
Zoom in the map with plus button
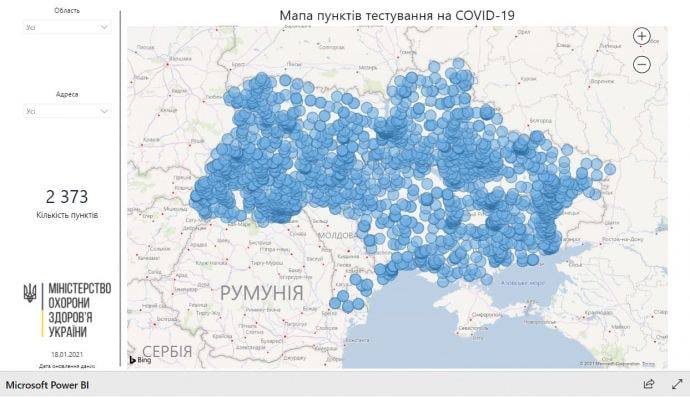point(642,36)
